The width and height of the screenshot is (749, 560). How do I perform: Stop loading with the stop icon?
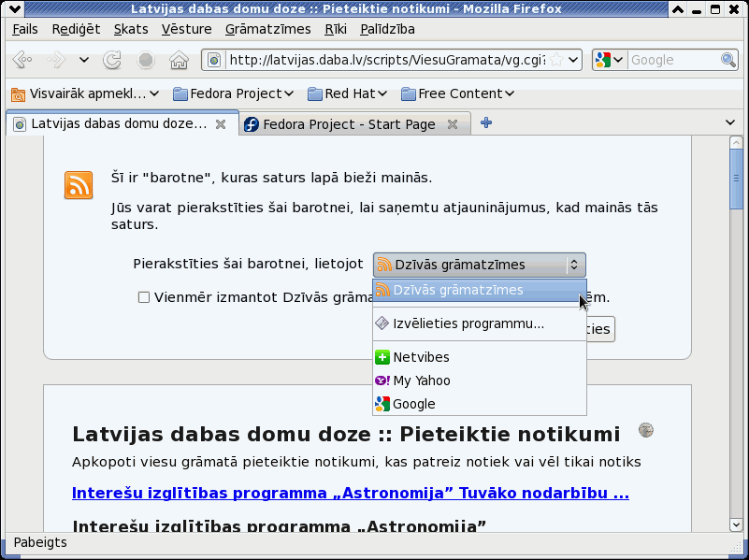point(146,60)
